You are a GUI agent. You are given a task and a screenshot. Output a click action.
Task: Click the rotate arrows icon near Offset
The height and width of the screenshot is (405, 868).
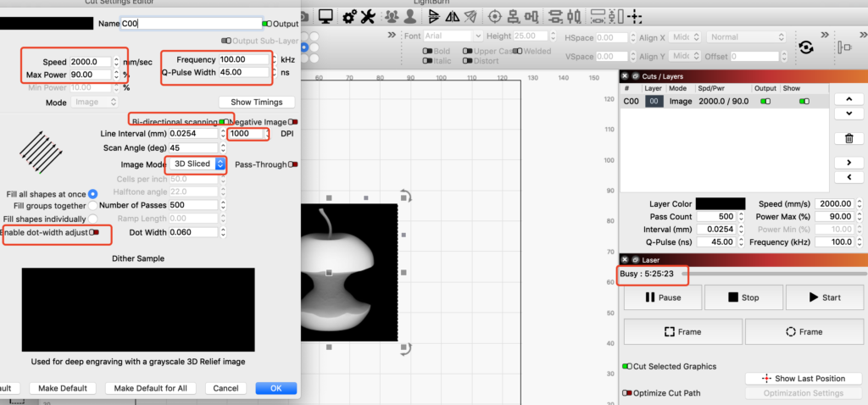click(x=806, y=46)
